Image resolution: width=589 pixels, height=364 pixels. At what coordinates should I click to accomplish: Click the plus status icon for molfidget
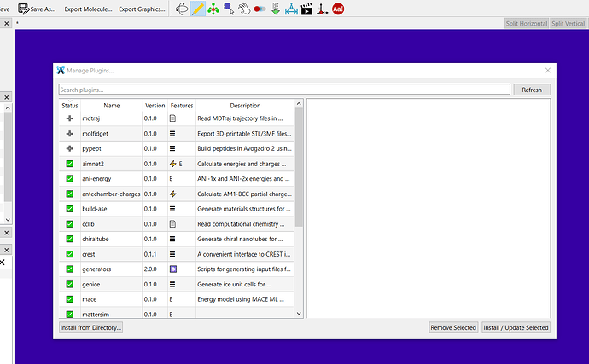pyautogui.click(x=69, y=134)
